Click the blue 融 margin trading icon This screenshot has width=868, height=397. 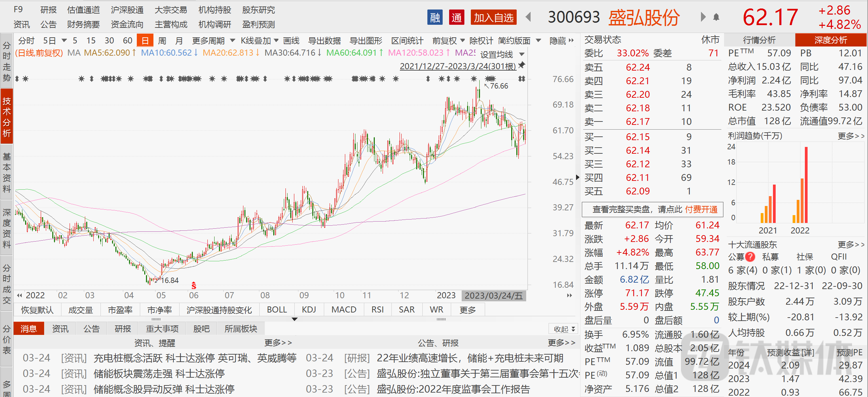[435, 17]
